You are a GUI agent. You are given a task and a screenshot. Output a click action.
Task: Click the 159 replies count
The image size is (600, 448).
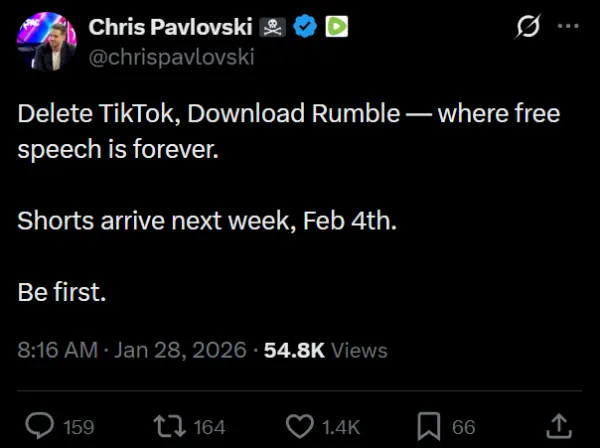[x=79, y=427]
